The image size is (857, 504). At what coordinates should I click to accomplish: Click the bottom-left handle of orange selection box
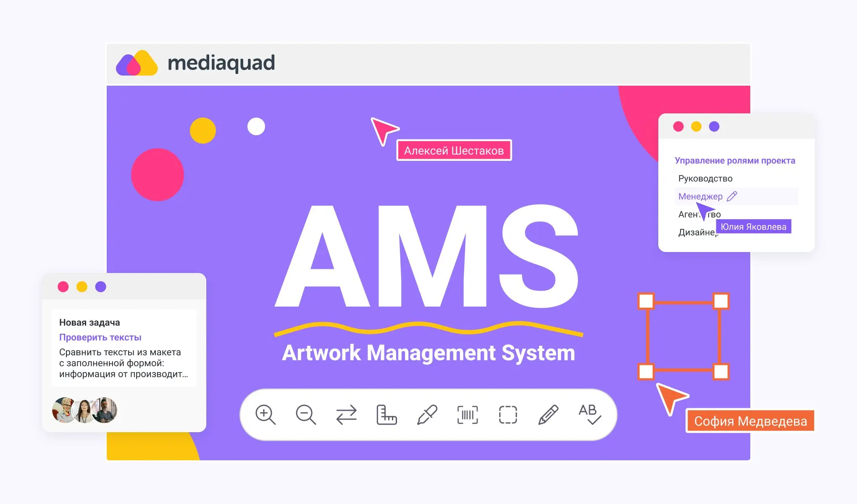pyautogui.click(x=646, y=372)
